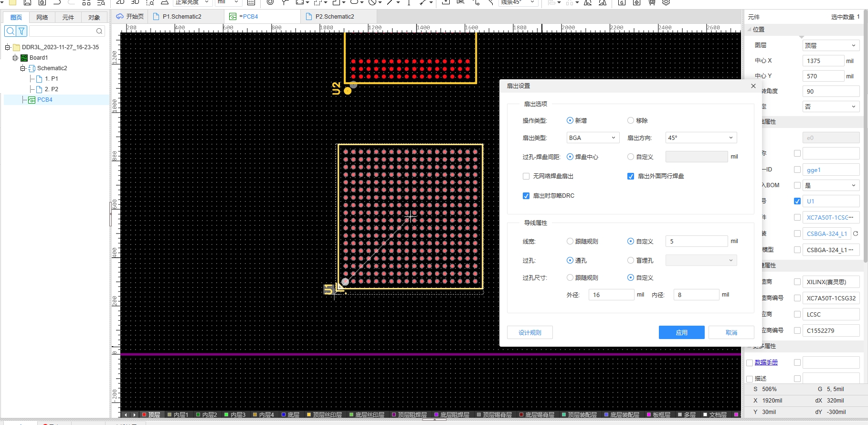Click the 设计规则 button in dialog
The image size is (868, 425).
point(529,332)
